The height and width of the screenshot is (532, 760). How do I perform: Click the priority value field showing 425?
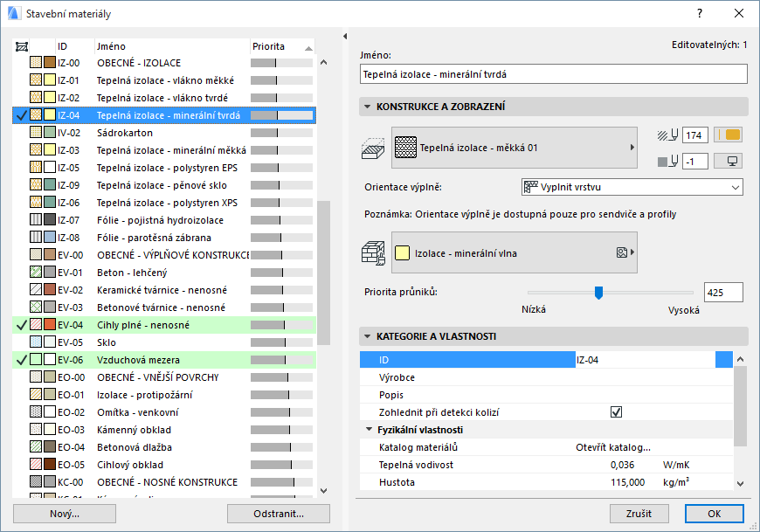point(723,292)
